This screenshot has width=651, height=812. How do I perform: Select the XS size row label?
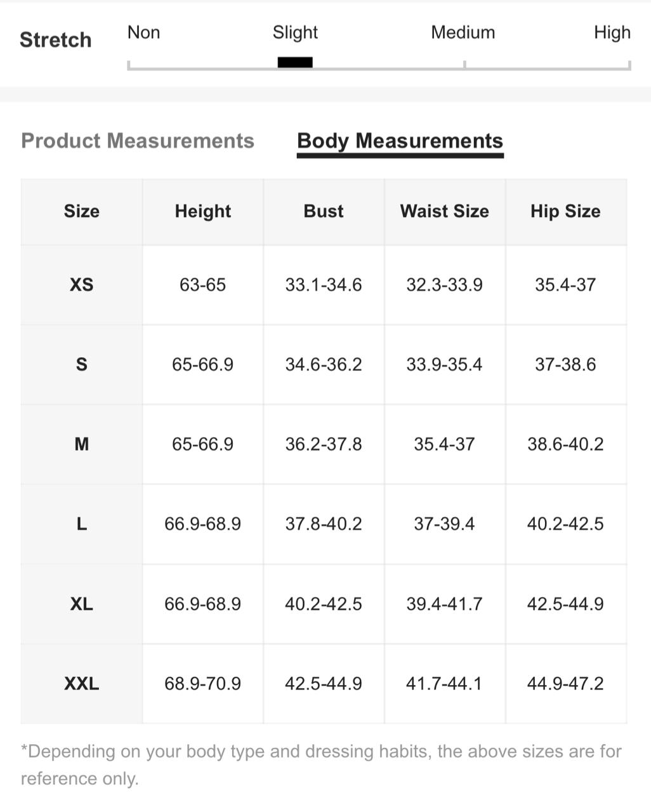(82, 285)
